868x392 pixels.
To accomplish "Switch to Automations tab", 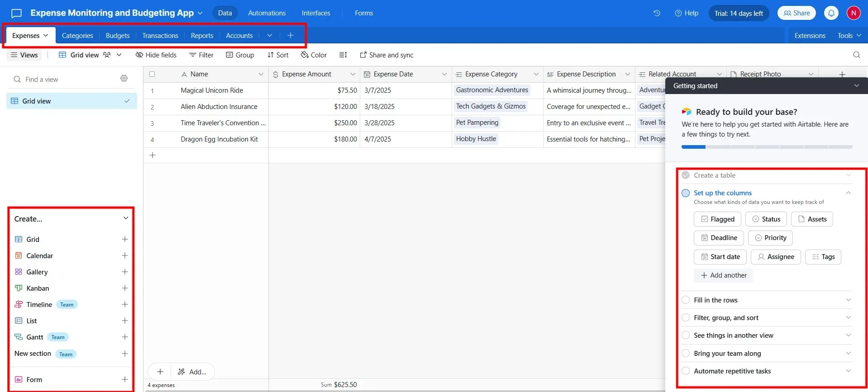I will point(267,13).
